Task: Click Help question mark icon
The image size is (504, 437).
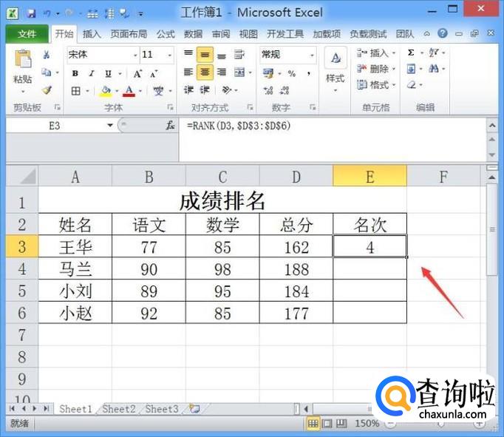Action: click(443, 33)
